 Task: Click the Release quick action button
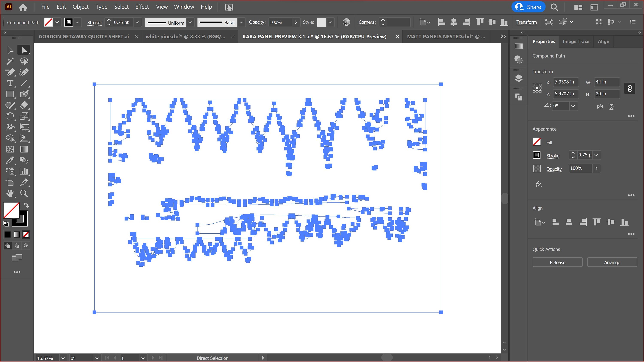click(557, 262)
